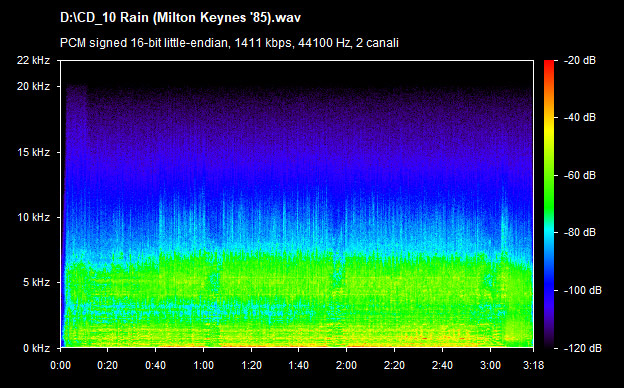Click the green region of color scale bar
This screenshot has height=388, width=624.
pyautogui.click(x=549, y=187)
